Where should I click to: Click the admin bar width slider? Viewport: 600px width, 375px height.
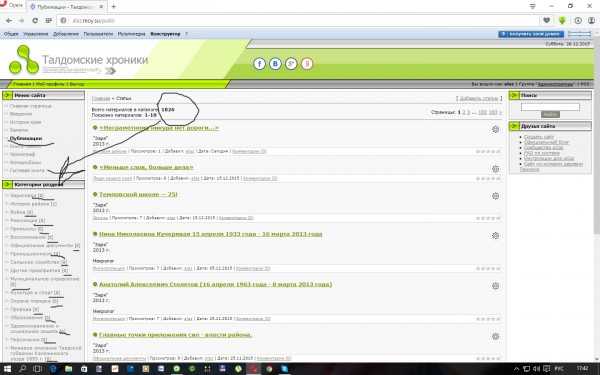tap(579, 34)
